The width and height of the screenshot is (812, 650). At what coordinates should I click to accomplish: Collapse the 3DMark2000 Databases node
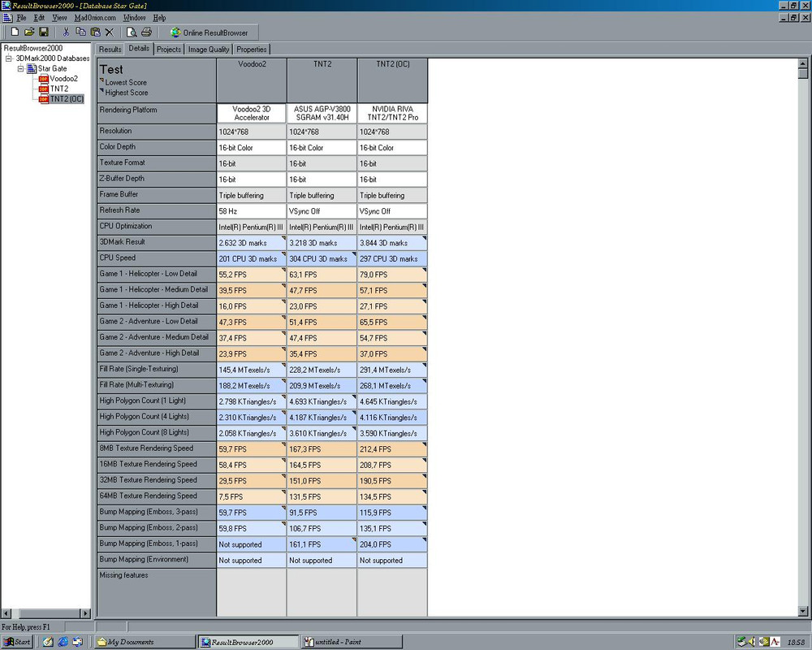click(x=9, y=58)
